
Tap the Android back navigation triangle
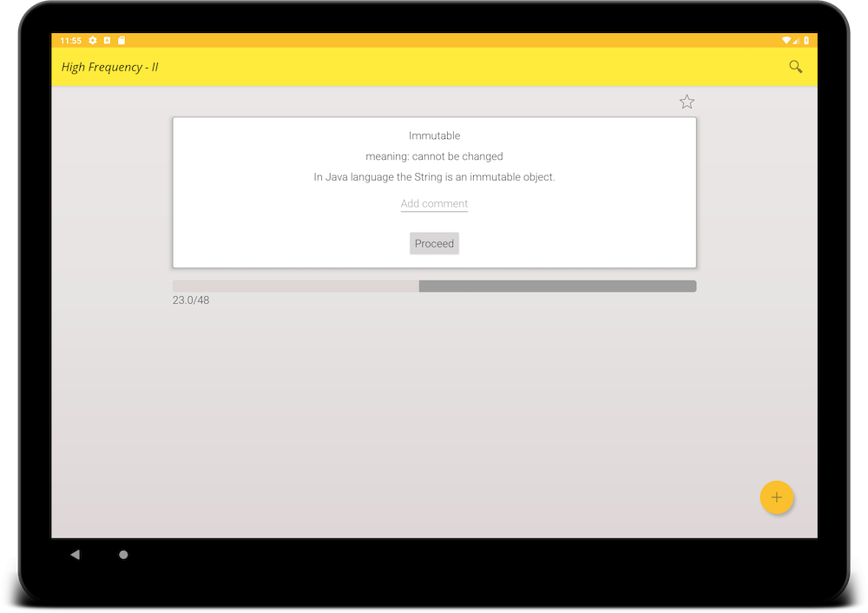tap(75, 555)
